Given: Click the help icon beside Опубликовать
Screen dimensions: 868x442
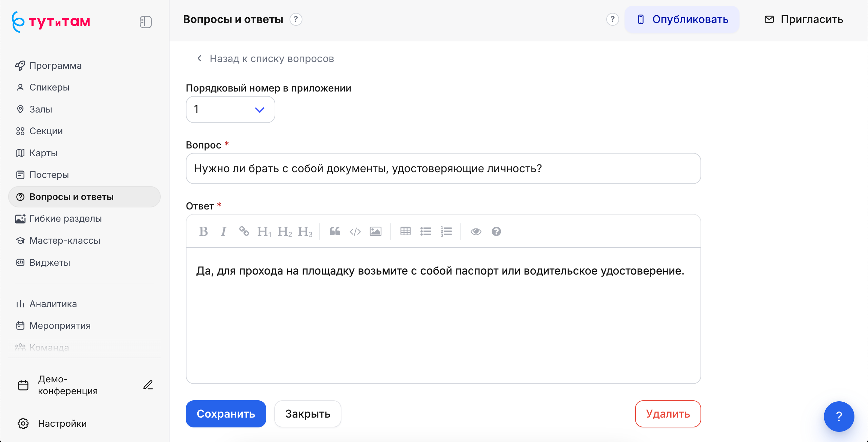Looking at the screenshot, I should coord(612,19).
